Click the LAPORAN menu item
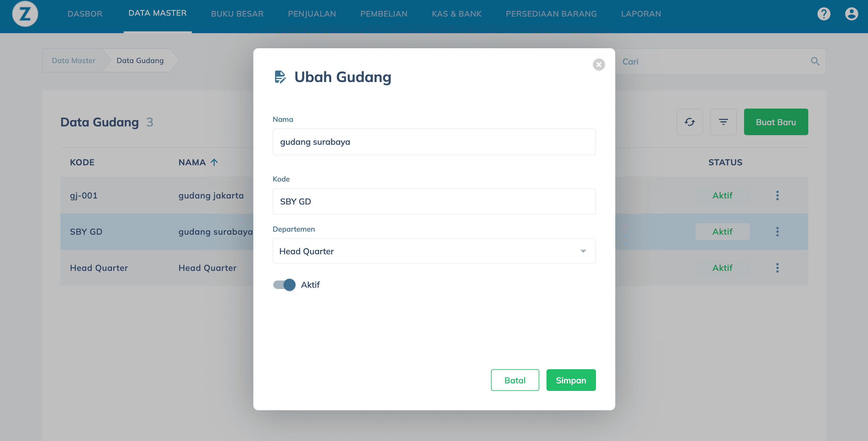Screen dimensions: 868x441 click(641, 13)
